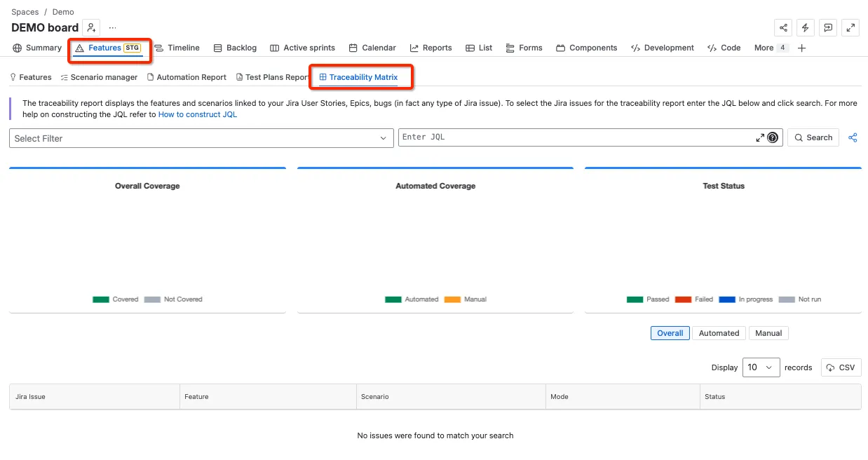Click the blue share icon beside Search

(853, 137)
